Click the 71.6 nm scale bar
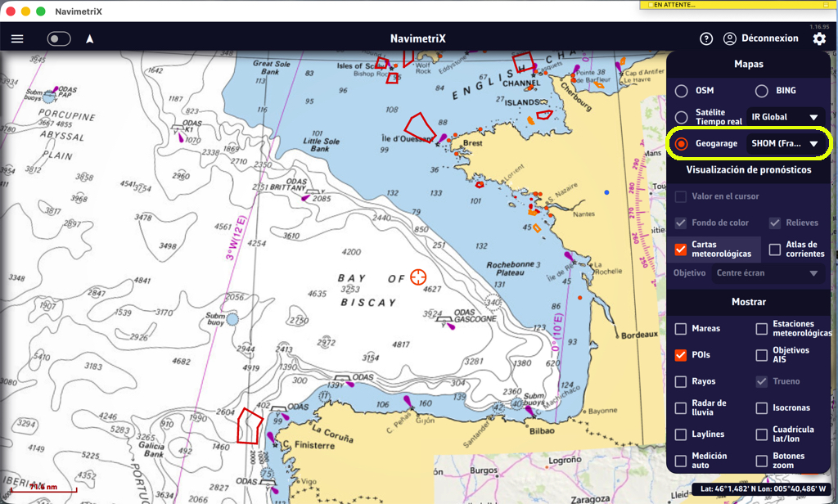The width and height of the screenshot is (838, 504). coord(44,488)
